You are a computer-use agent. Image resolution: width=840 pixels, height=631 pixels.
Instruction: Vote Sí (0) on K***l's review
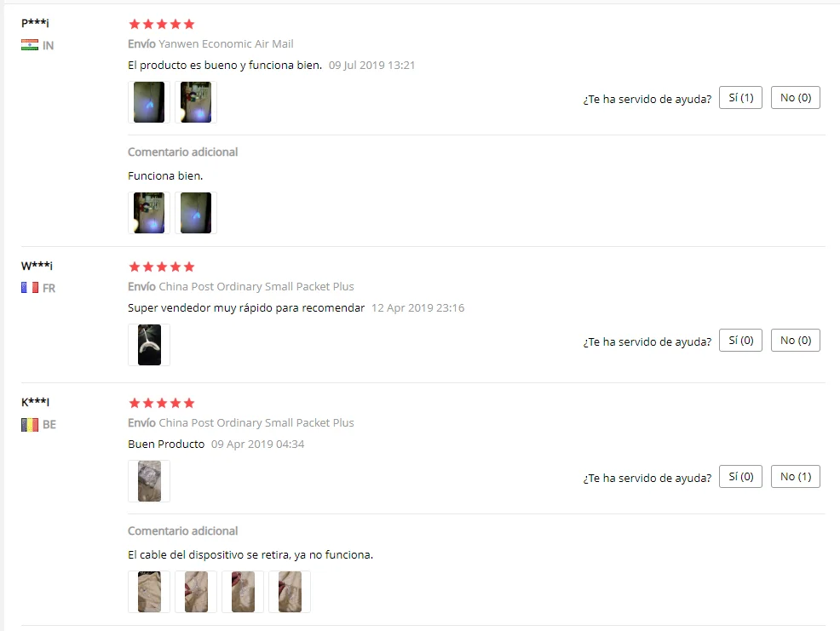pos(741,476)
